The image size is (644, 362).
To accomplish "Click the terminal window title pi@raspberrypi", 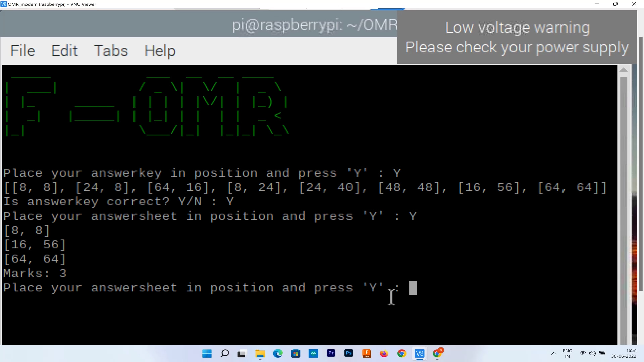I will pyautogui.click(x=314, y=25).
